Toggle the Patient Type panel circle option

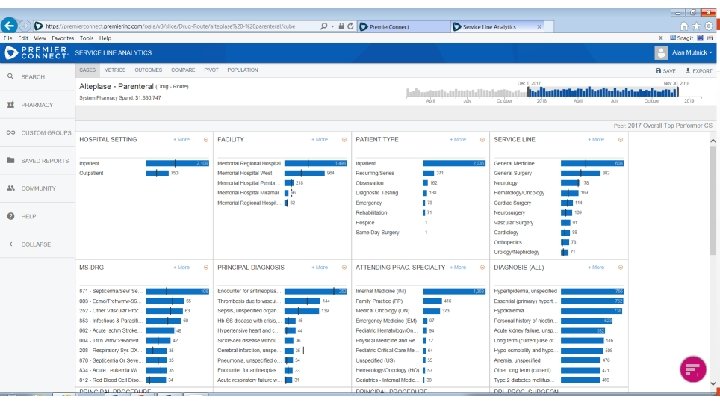pos(482,140)
